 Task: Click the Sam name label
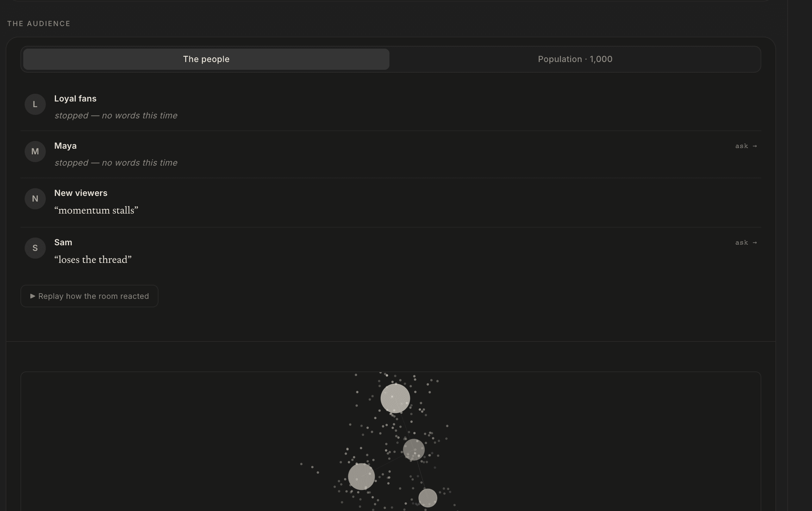63,242
